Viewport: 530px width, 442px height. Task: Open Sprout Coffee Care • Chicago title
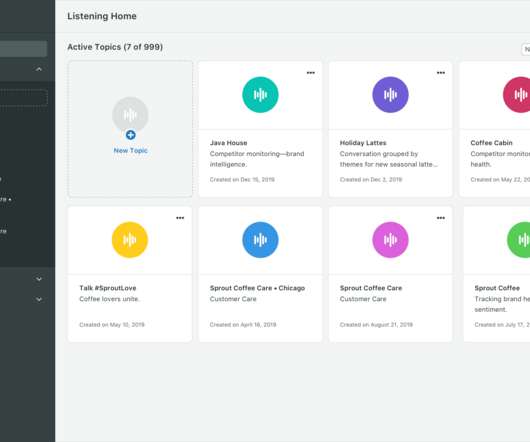click(257, 288)
